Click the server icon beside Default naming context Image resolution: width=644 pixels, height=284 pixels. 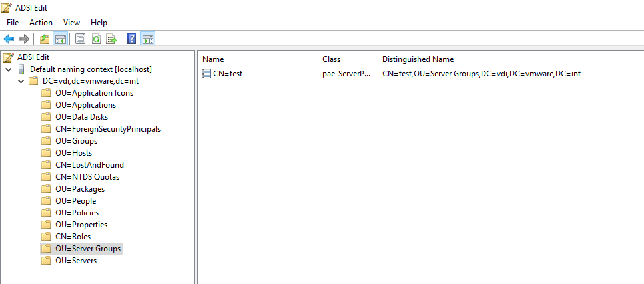(21, 69)
